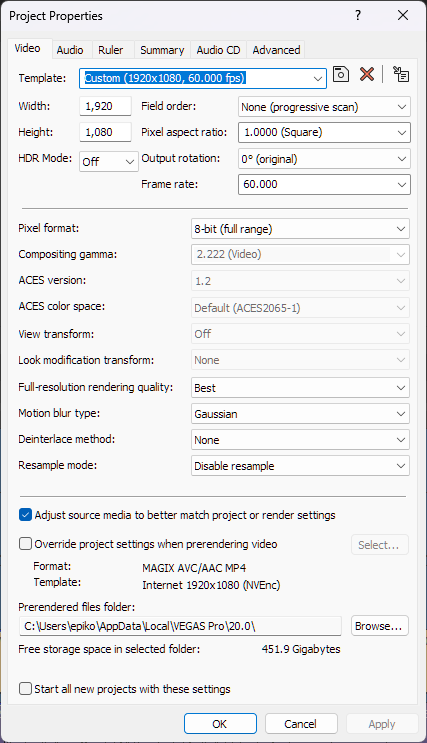Click the question mark help icon
This screenshot has width=427, height=743.
click(x=358, y=15)
